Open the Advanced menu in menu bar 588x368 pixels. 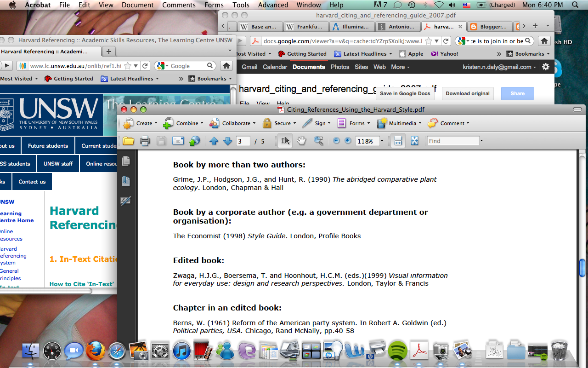(x=273, y=5)
